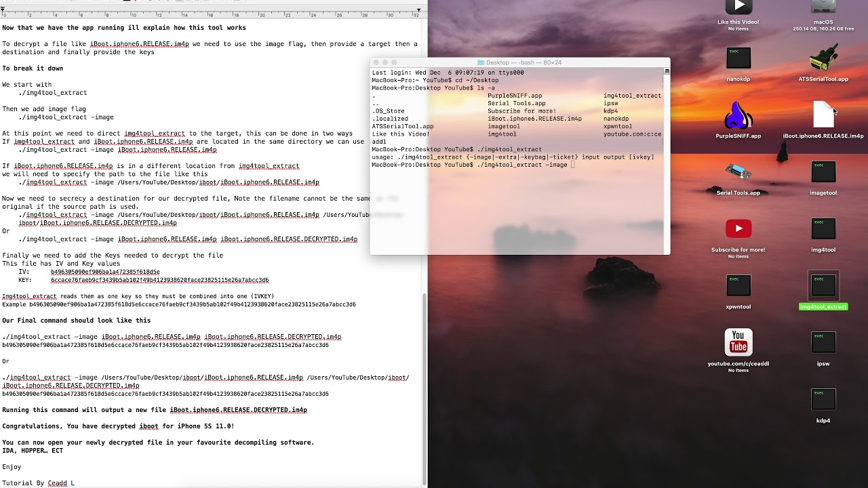Click '.DS_Store' entry in Terminal listing
Image resolution: width=868 pixels, height=488 pixels.
[x=388, y=111]
